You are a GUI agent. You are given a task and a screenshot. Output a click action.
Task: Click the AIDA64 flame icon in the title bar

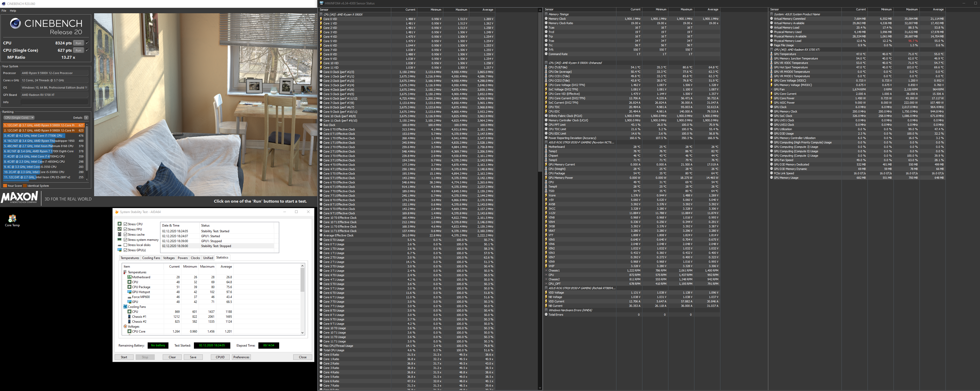coord(117,212)
